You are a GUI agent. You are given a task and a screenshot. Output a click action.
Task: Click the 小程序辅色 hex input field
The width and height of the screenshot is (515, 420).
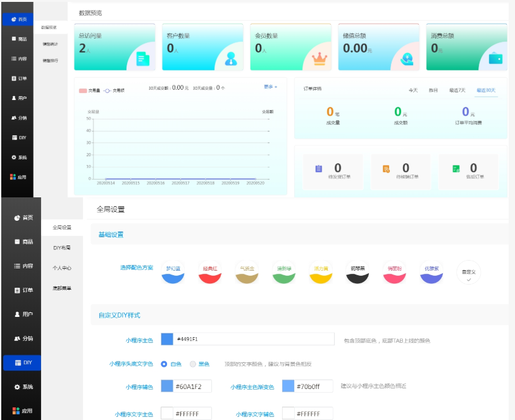[x=192, y=386]
